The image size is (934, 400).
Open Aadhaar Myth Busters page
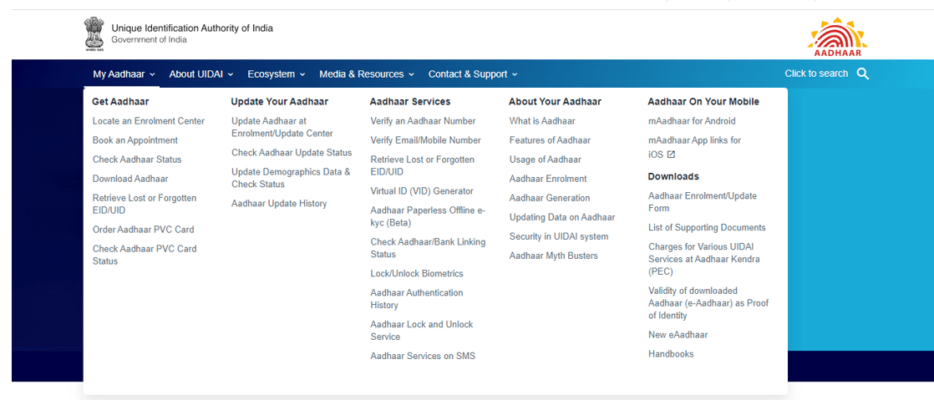pyautogui.click(x=553, y=256)
